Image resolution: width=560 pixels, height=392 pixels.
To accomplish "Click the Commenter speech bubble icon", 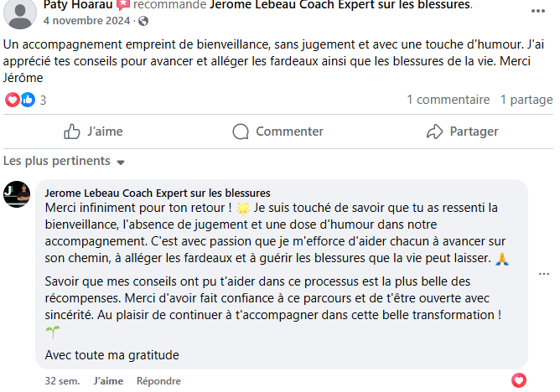I will click(x=241, y=132).
